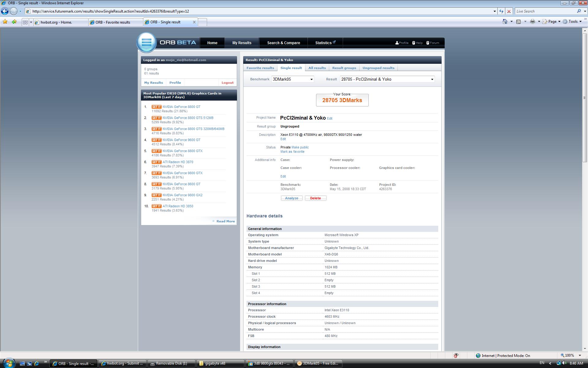Click the NVIDIA GeForce 9600 GT link
The image size is (588, 368).
[x=181, y=140]
